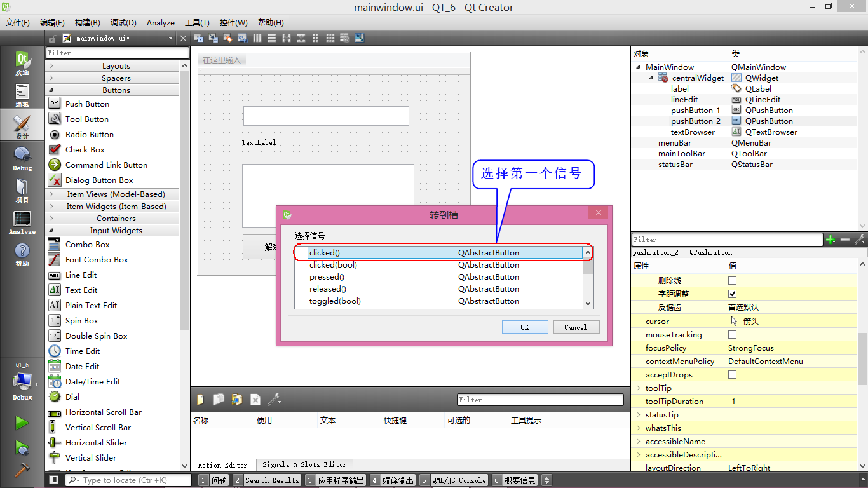Open the QT_6 kit selector
The height and width of the screenshot is (488, 868).
[22, 383]
